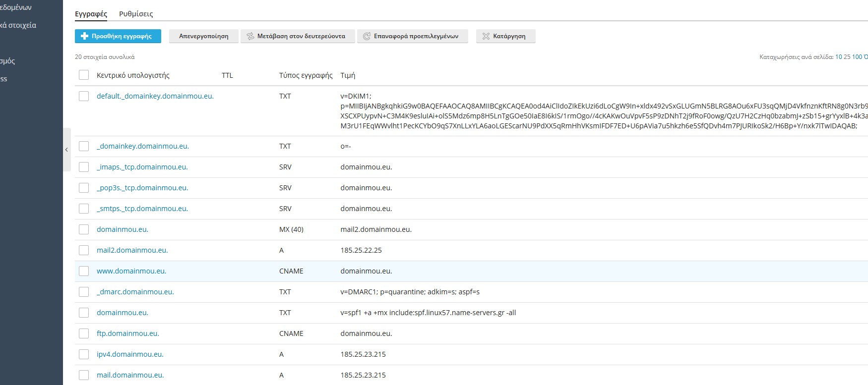The height and width of the screenshot is (385, 868).
Task: Collapse the left sidebar with arrow handle
Action: pos(66,150)
